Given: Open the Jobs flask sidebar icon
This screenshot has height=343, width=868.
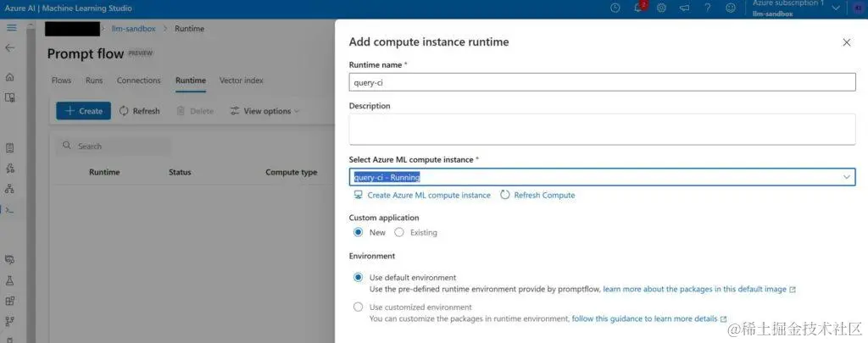Looking at the screenshot, I should click(x=10, y=280).
